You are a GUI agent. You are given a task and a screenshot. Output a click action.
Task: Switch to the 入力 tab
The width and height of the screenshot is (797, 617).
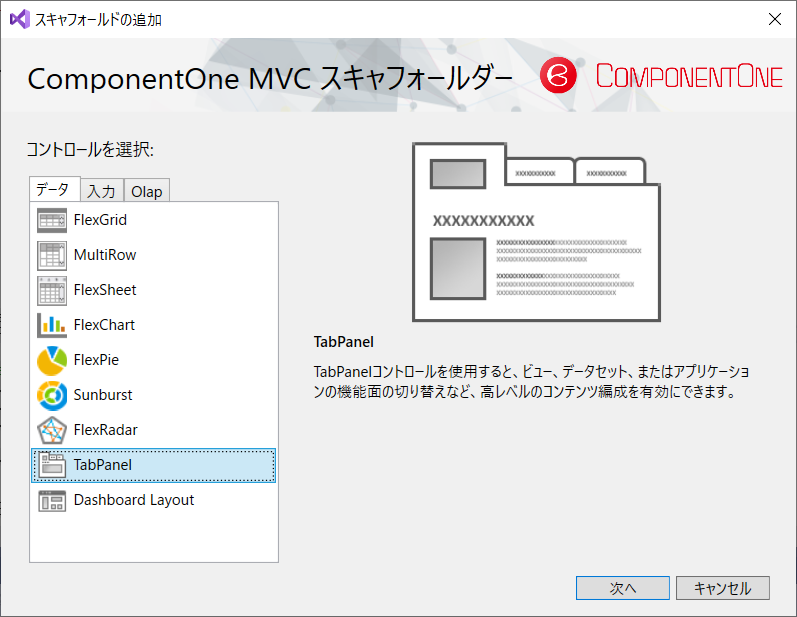(x=102, y=191)
